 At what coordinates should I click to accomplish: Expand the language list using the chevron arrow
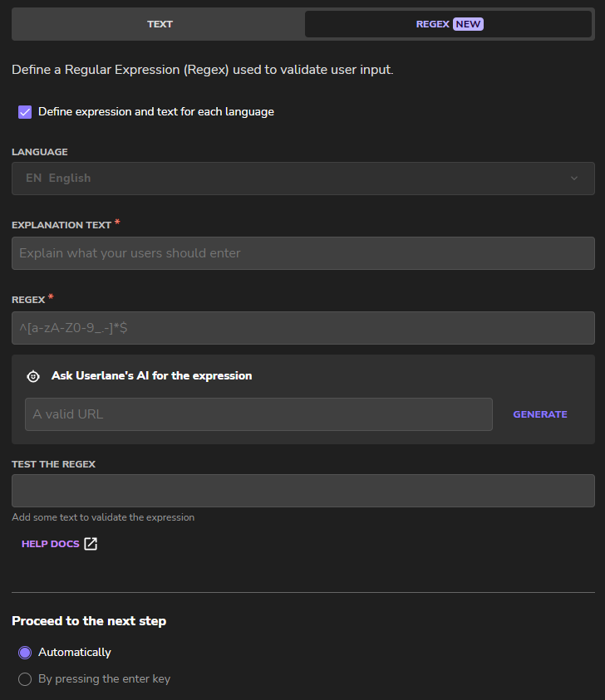[573, 179]
